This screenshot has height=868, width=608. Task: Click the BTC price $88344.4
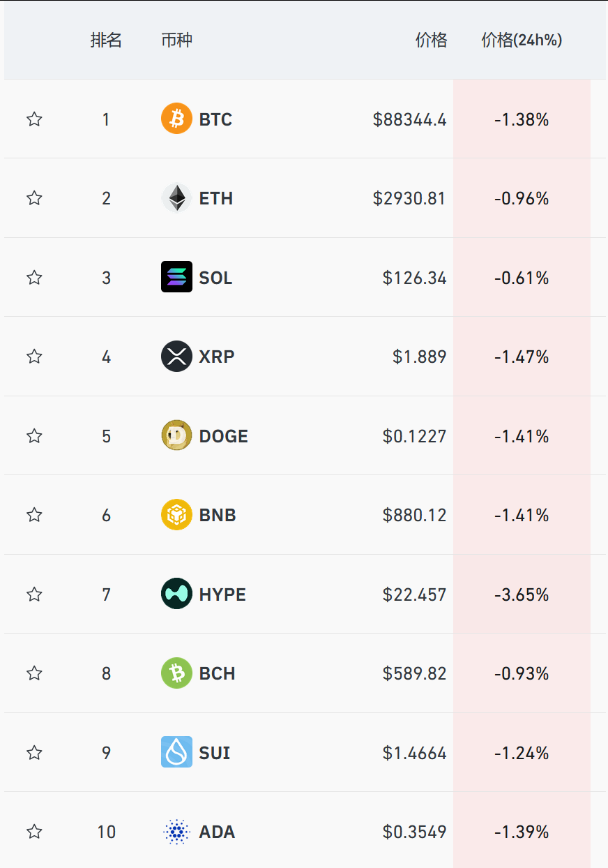coord(409,120)
